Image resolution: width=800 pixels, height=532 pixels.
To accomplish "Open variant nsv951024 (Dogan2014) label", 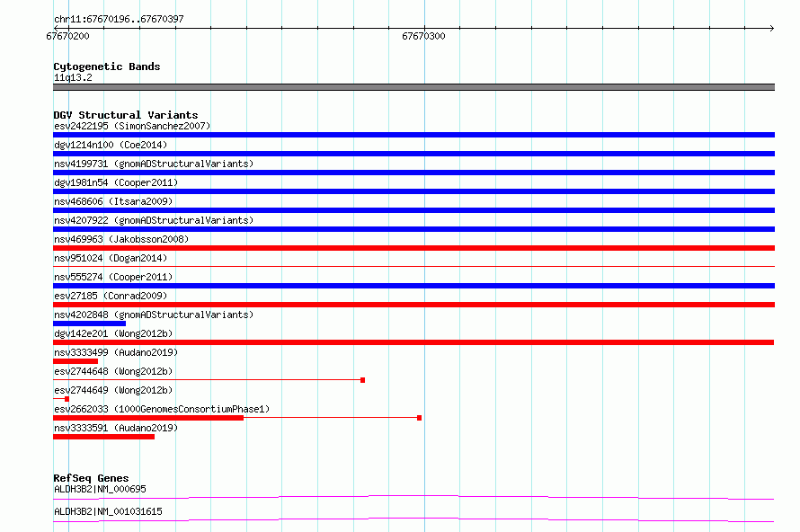I will pyautogui.click(x=111, y=258).
